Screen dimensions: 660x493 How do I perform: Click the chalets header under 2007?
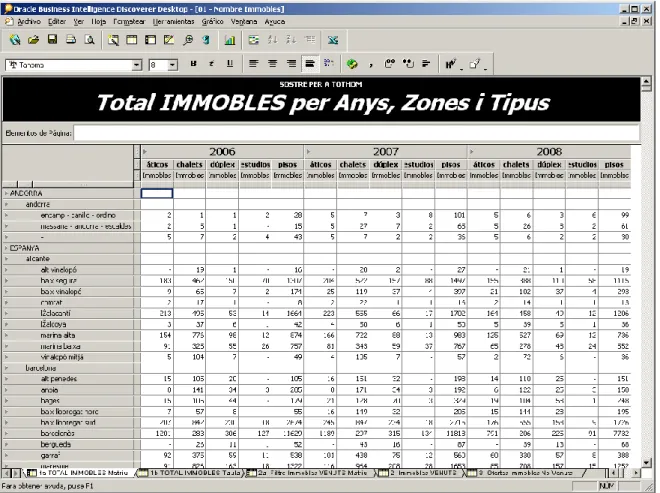[353, 165]
